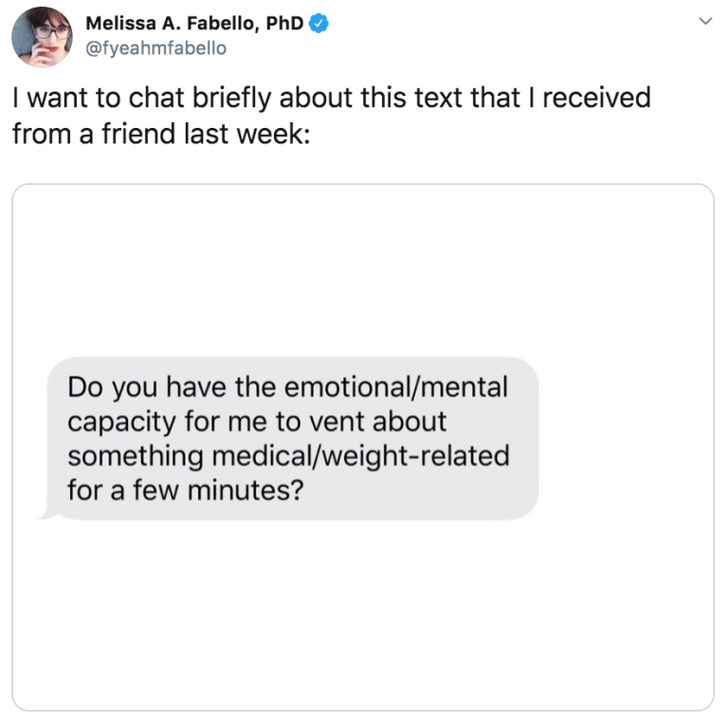728x728 pixels.
Task: Open the @fyeahmfabello handle link
Action: [156, 48]
